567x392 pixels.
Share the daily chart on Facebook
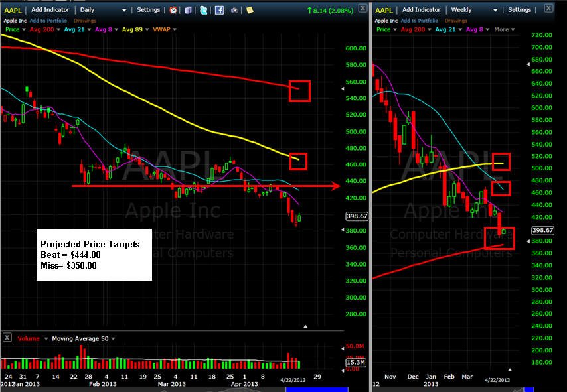tap(219, 10)
